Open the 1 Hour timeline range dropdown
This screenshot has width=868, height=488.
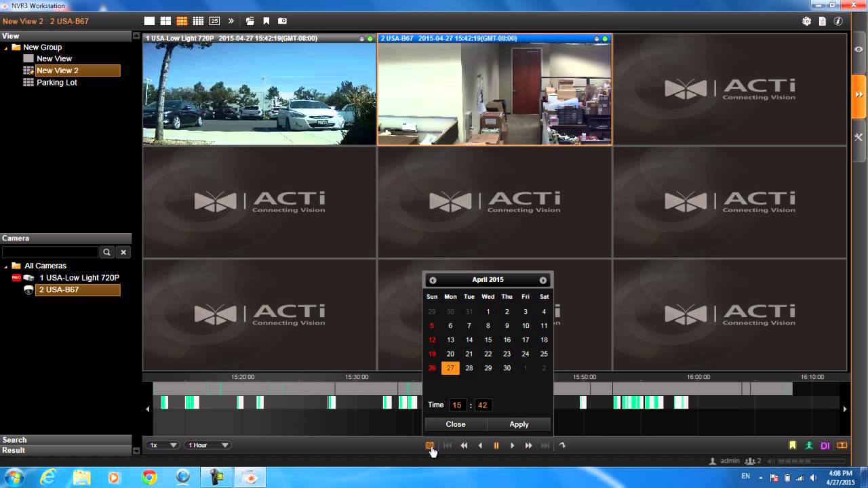[x=208, y=445]
